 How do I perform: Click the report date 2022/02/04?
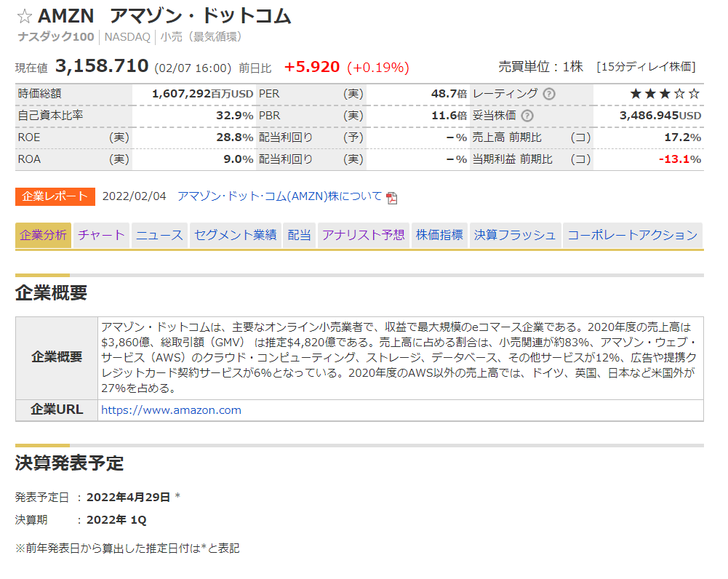pyautogui.click(x=134, y=196)
